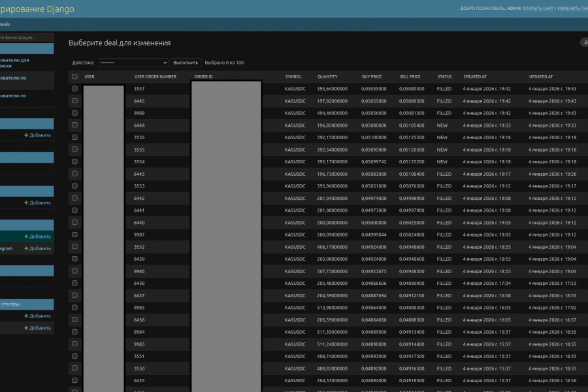Image resolution: width=588 pixels, height=392 pixels.
Task: Click the sidebar link 'ователю для ...иски'
Action: 14,63
